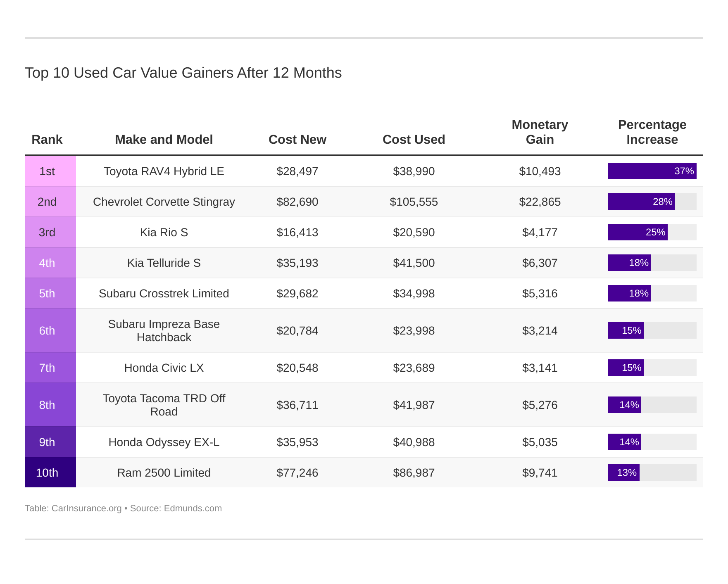Click the Cost Used column header
Viewport: 728px width, 584px height.
414,140
